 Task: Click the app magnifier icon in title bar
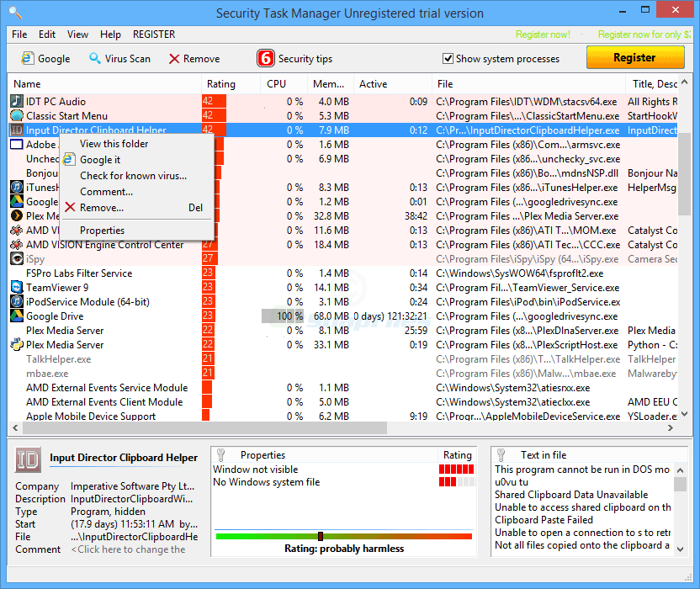click(x=16, y=13)
